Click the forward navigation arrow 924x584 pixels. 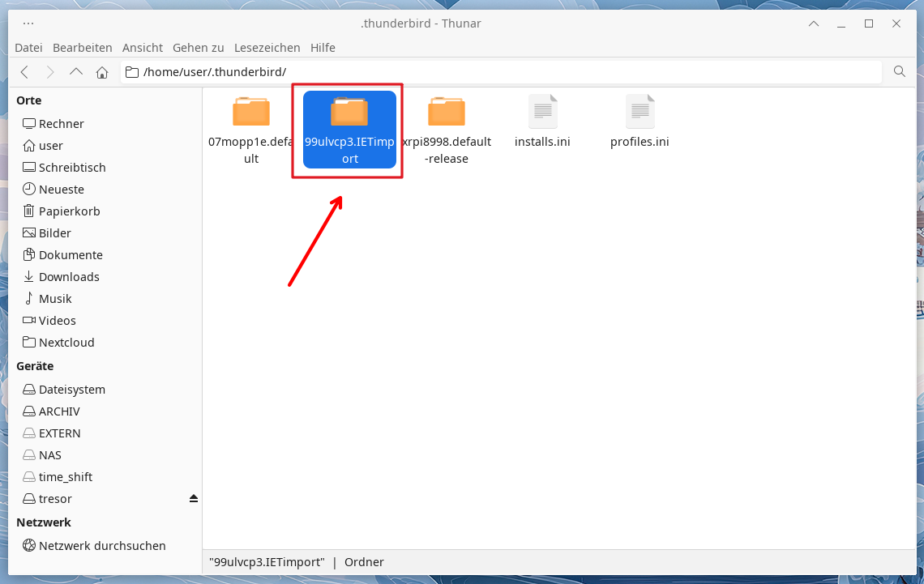click(x=50, y=72)
